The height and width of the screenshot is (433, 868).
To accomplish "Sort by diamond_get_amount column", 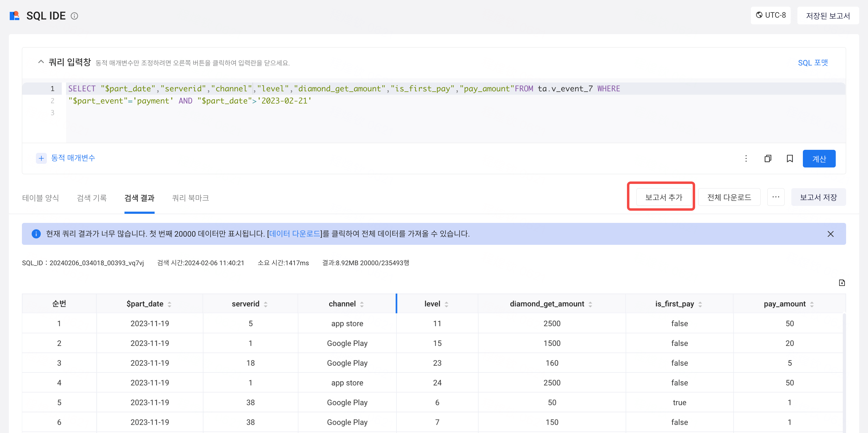I will (590, 304).
